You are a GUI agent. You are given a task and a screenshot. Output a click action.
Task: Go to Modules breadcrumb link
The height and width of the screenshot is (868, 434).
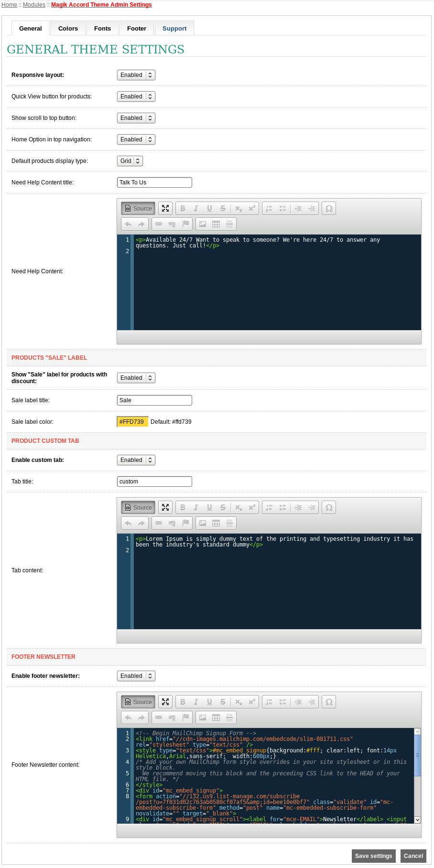click(x=34, y=5)
